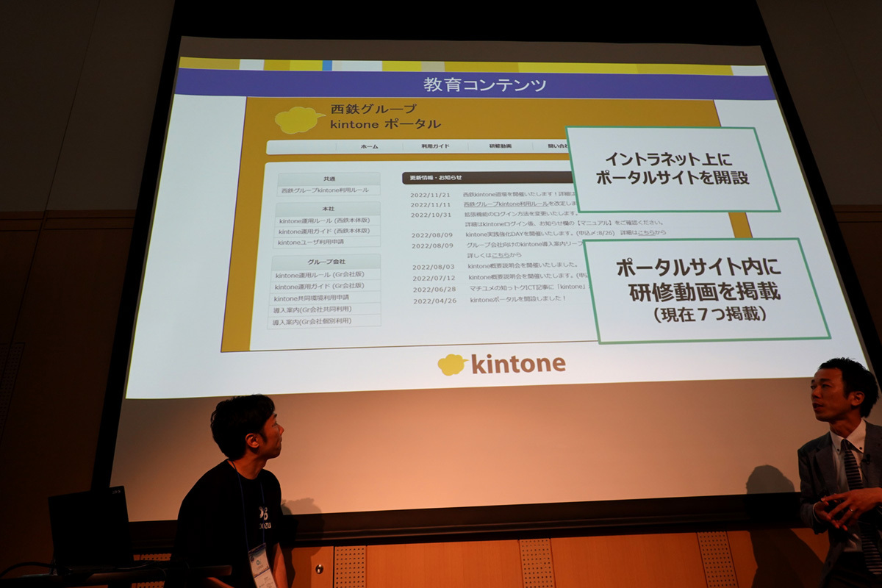The width and height of the screenshot is (882, 588).
Task: Click the 2022/11/21 news date
Action: coord(429,195)
